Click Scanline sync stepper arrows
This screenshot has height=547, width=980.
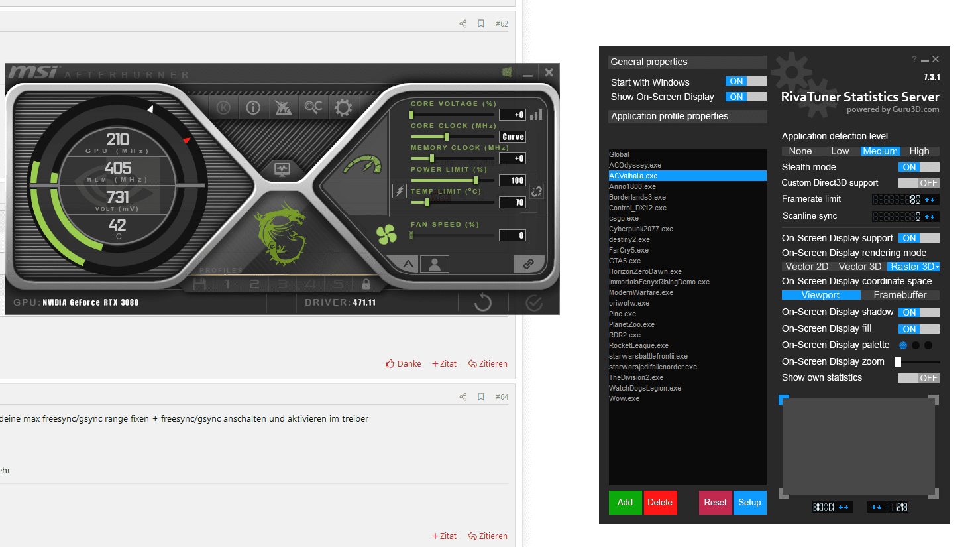point(930,217)
